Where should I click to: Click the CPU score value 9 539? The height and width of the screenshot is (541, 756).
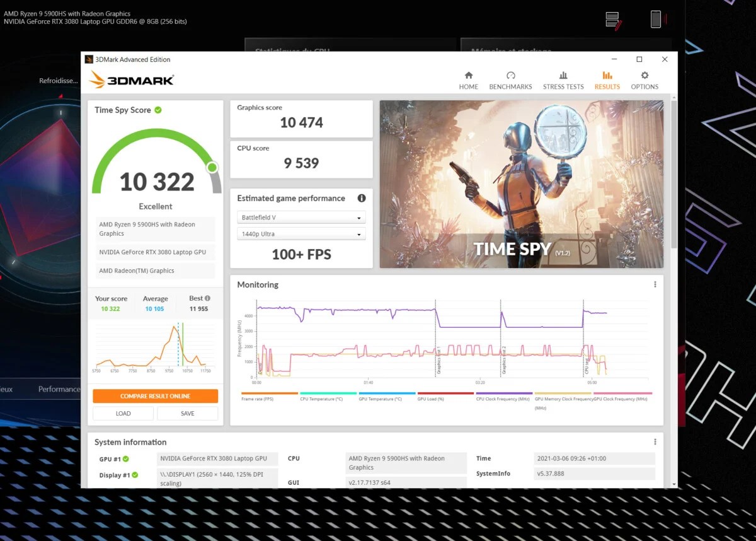pos(301,163)
